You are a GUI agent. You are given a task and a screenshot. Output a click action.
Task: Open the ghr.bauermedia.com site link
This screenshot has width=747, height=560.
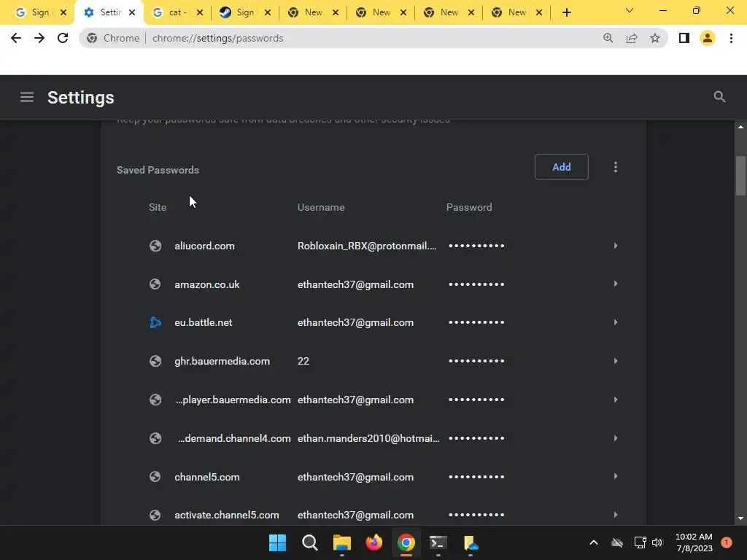(222, 361)
